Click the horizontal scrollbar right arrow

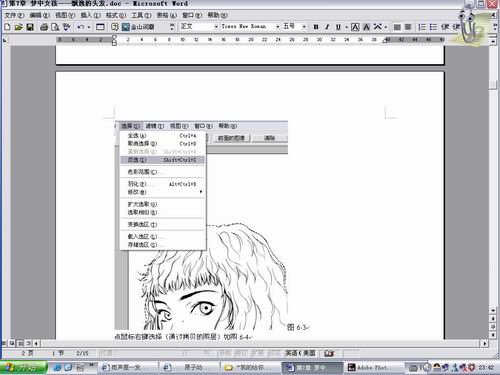pyautogui.click(x=485, y=343)
